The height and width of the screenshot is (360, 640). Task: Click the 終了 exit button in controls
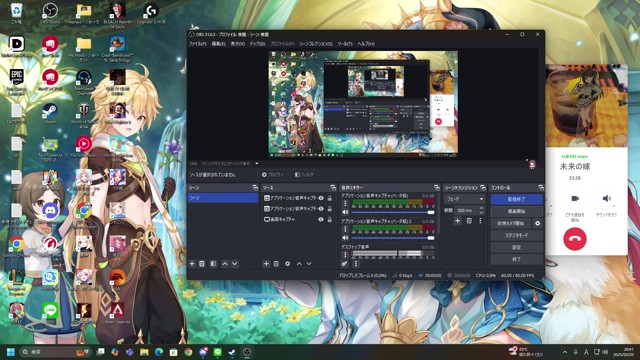pyautogui.click(x=517, y=259)
